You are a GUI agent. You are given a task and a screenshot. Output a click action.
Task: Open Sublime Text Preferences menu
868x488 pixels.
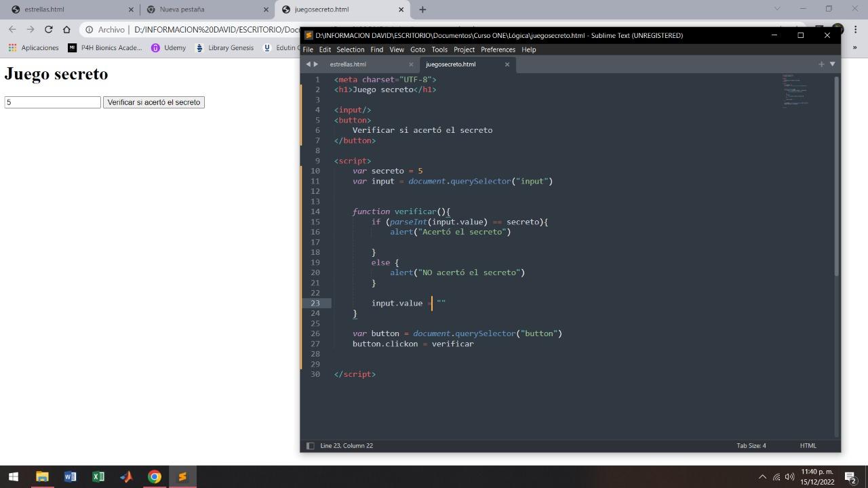tap(498, 49)
